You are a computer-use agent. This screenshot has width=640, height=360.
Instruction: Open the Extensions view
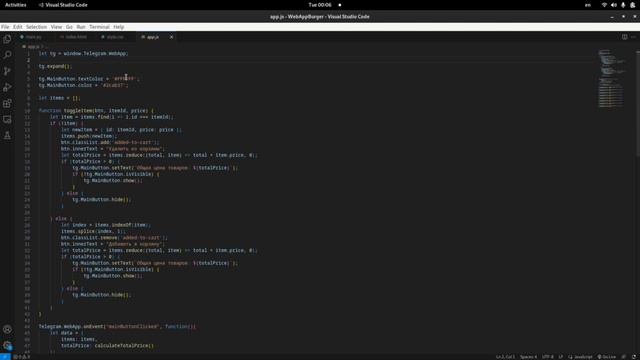[x=7, y=103]
